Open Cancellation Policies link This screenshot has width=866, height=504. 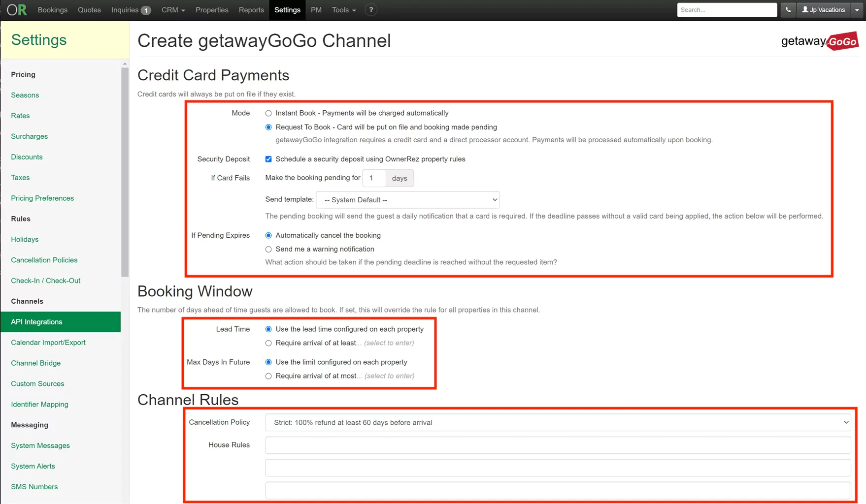(x=44, y=260)
